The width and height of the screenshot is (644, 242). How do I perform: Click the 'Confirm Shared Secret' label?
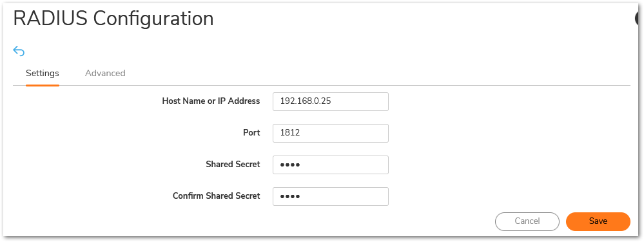(x=217, y=196)
